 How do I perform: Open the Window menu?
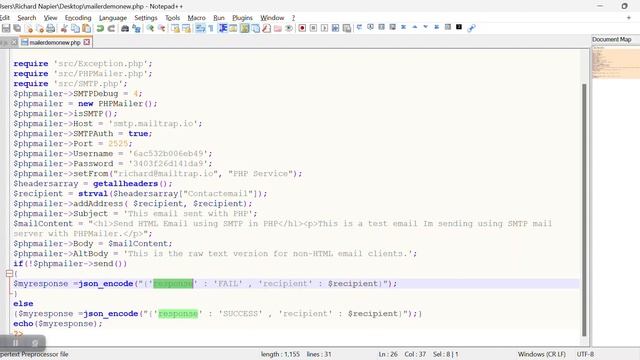(272, 18)
